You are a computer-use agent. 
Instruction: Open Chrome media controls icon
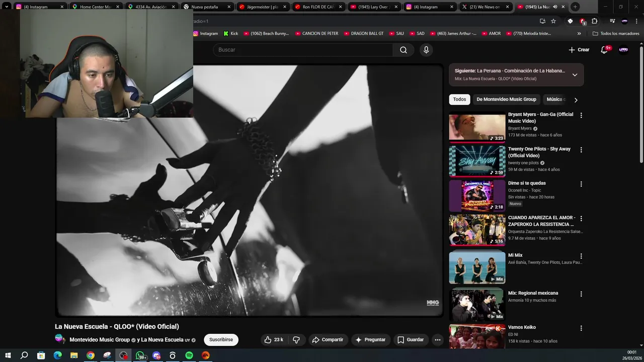612,21
